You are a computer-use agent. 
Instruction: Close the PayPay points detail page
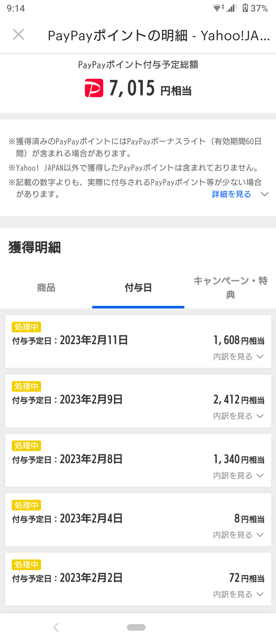point(19,34)
